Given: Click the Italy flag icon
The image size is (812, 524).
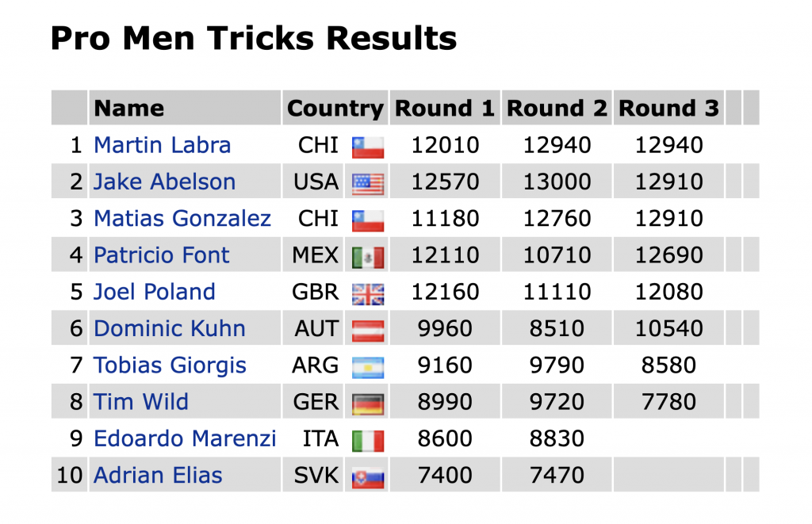Looking at the screenshot, I should (x=368, y=441).
